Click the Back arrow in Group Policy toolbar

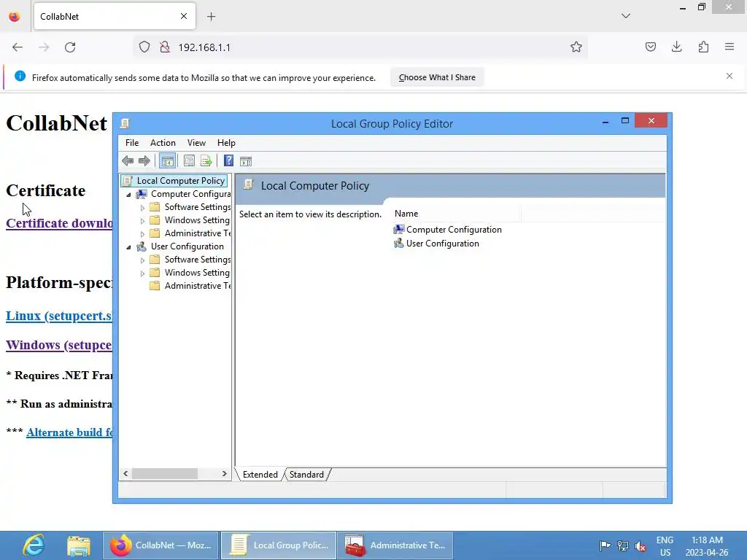click(x=128, y=161)
